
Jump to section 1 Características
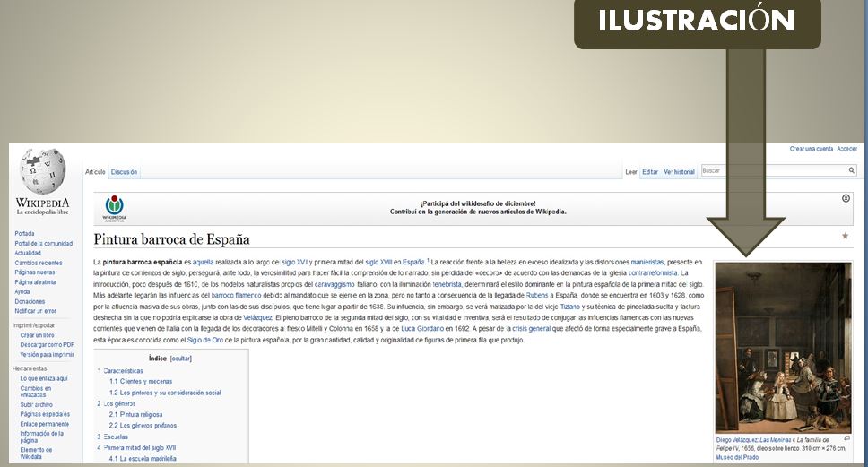[120, 371]
